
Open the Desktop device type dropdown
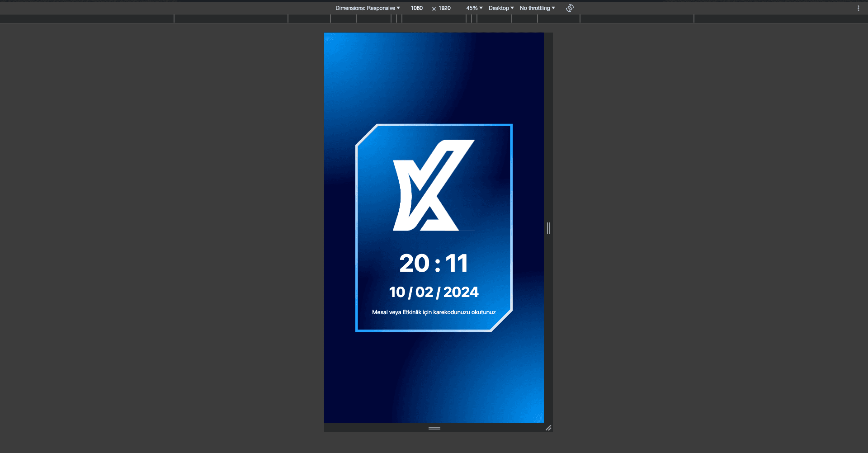point(501,8)
